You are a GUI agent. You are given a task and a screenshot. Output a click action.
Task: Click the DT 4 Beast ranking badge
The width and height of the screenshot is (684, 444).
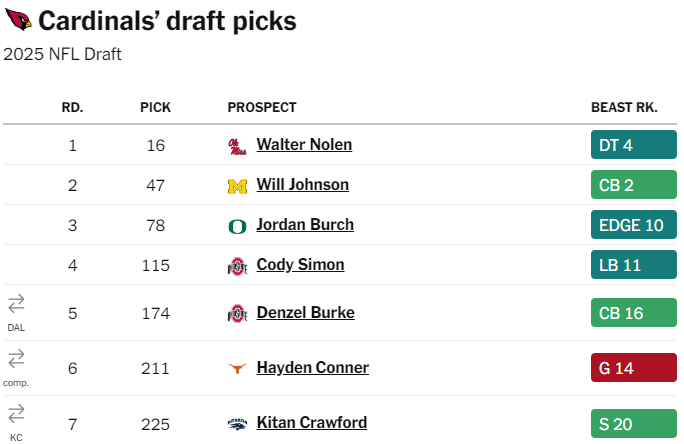coord(634,145)
